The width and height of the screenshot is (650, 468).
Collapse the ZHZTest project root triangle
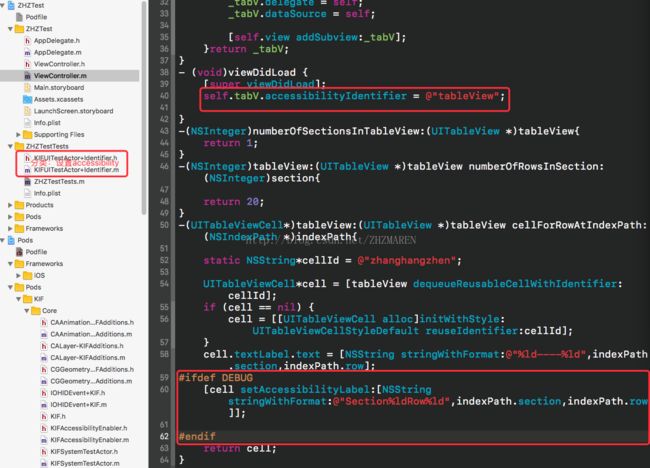2,5
